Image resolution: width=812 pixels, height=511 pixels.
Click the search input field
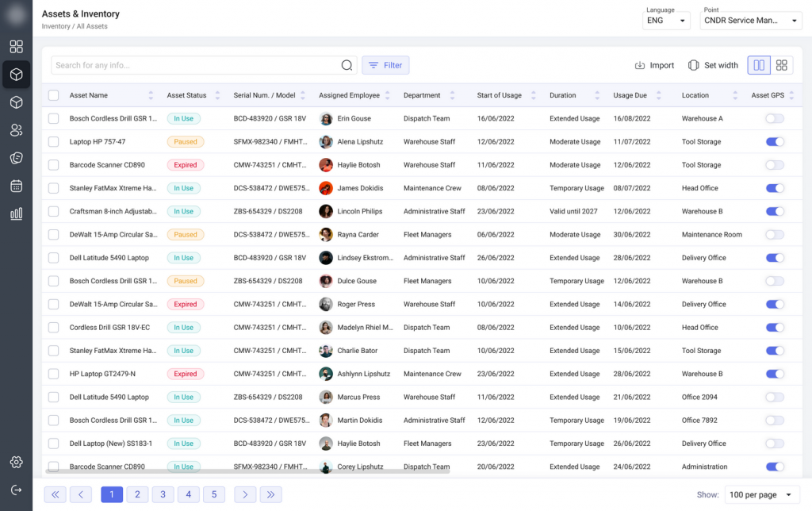198,65
